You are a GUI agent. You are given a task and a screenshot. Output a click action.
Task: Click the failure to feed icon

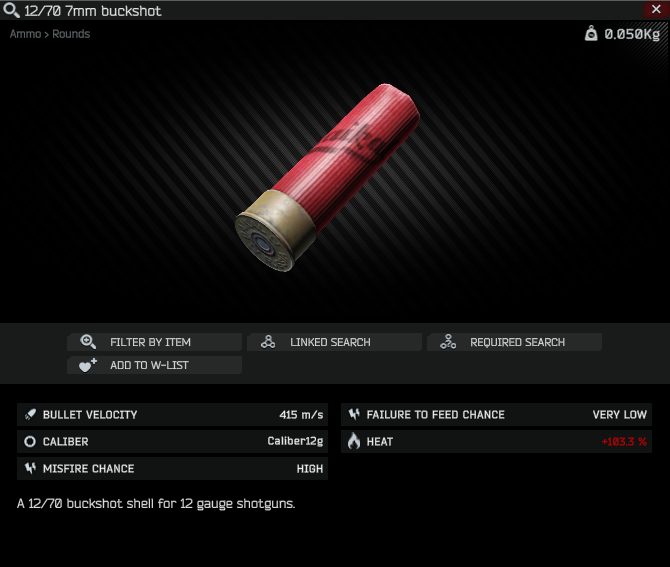[x=354, y=414]
